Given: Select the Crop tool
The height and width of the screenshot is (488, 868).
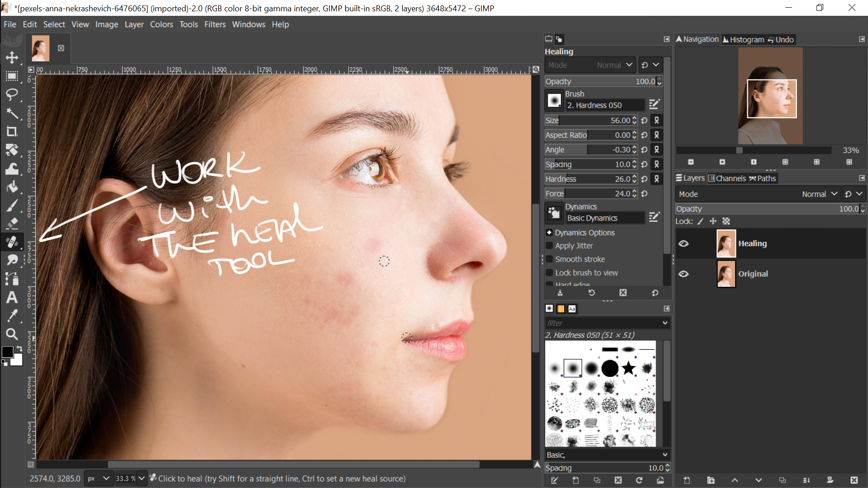Looking at the screenshot, I should coord(12,131).
